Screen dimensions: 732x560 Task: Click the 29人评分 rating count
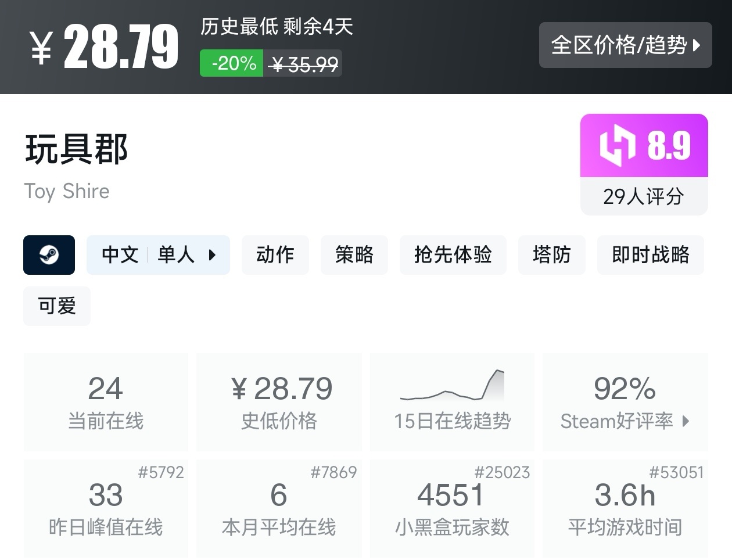[644, 196]
